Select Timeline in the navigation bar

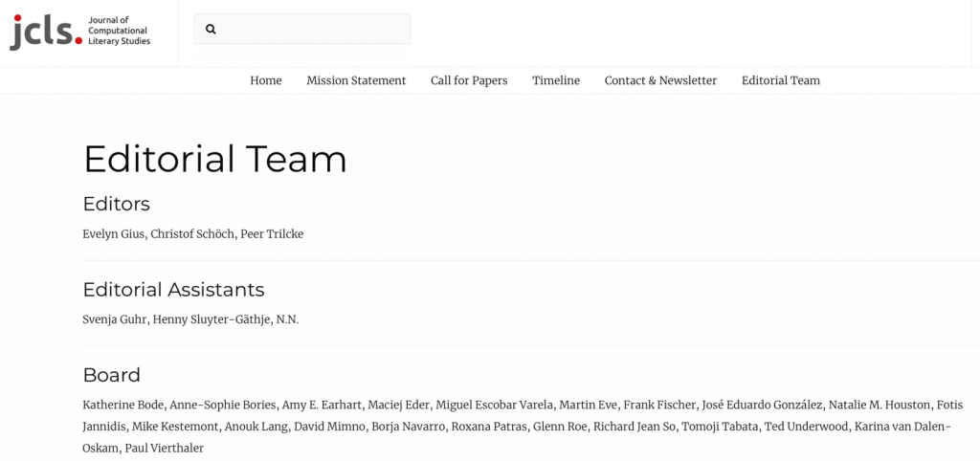click(x=556, y=80)
